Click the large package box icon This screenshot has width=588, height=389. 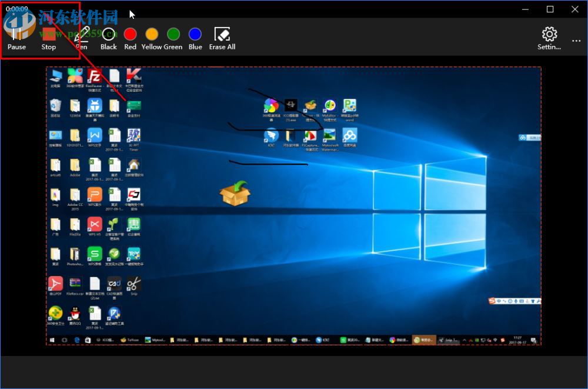tap(235, 193)
